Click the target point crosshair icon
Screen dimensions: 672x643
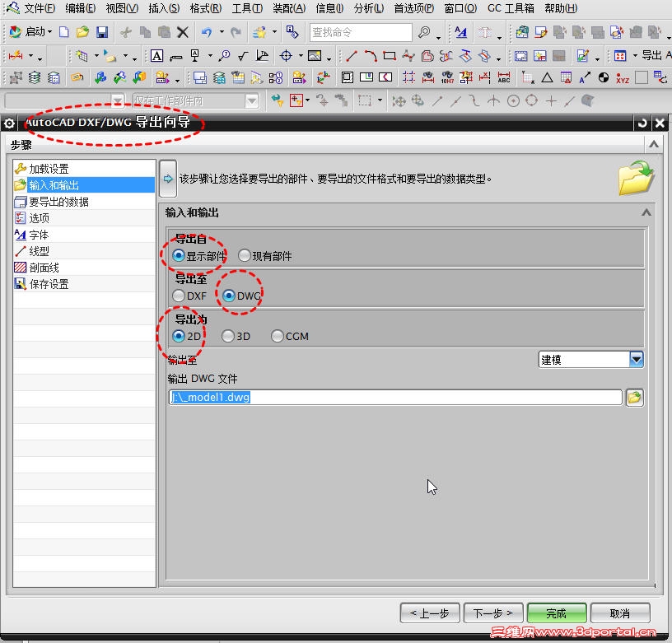click(x=286, y=56)
